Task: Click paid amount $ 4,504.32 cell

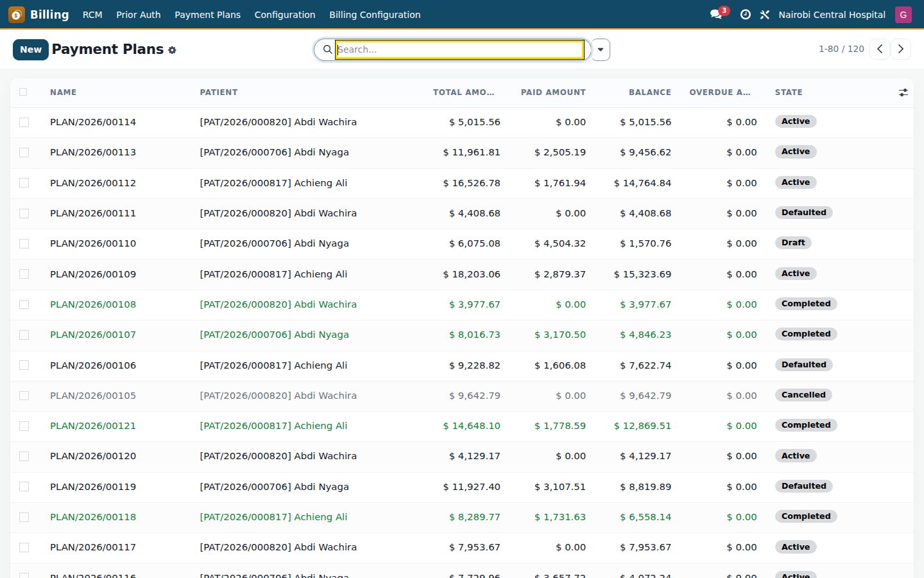Action: click(560, 243)
